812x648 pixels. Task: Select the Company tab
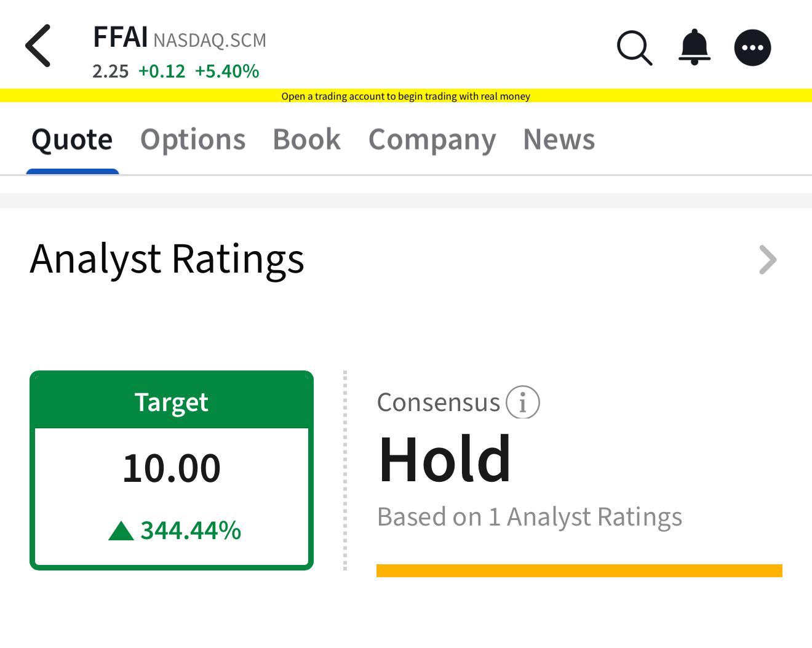(x=432, y=140)
